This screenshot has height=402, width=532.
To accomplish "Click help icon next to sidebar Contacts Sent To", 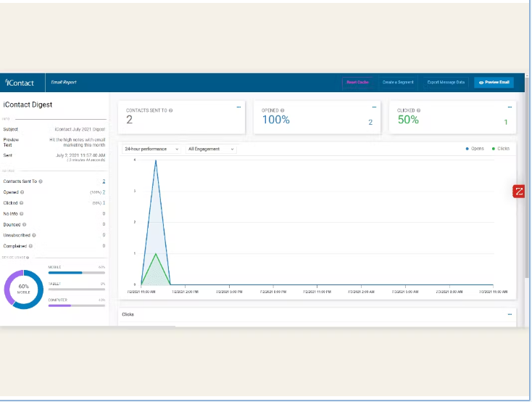I will tap(41, 181).
